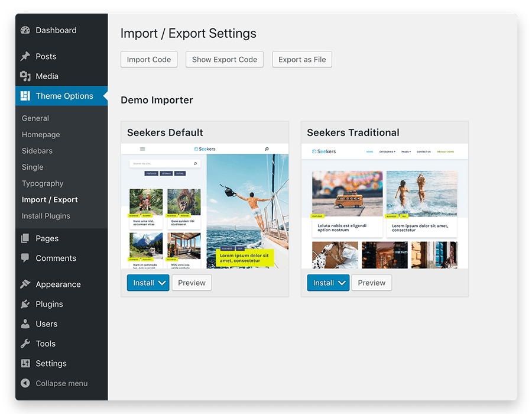532x414 pixels.
Task: Open the Comments menu item
Action: click(x=61, y=258)
